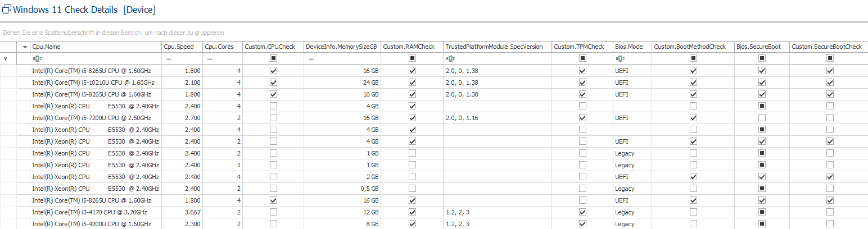This screenshot has width=868, height=229.
Task: Toggle the Custom.SecureBootCheck filter row checkbox
Action: point(830,58)
